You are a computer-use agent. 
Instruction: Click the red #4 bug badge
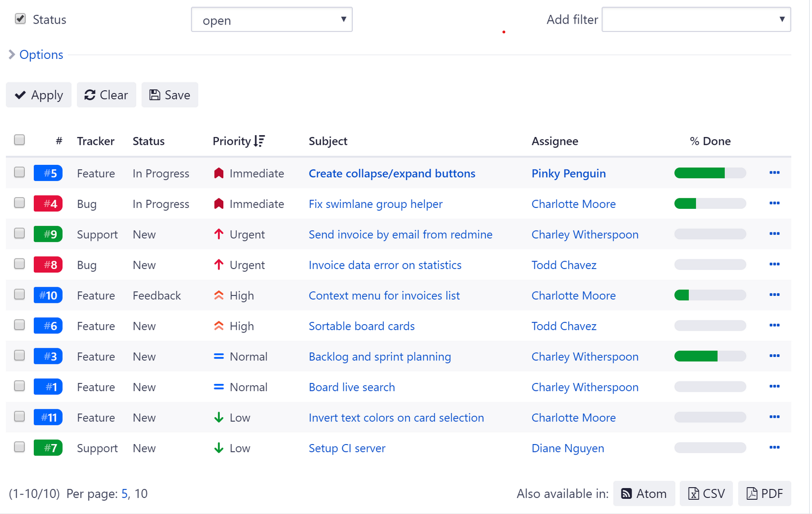48,204
